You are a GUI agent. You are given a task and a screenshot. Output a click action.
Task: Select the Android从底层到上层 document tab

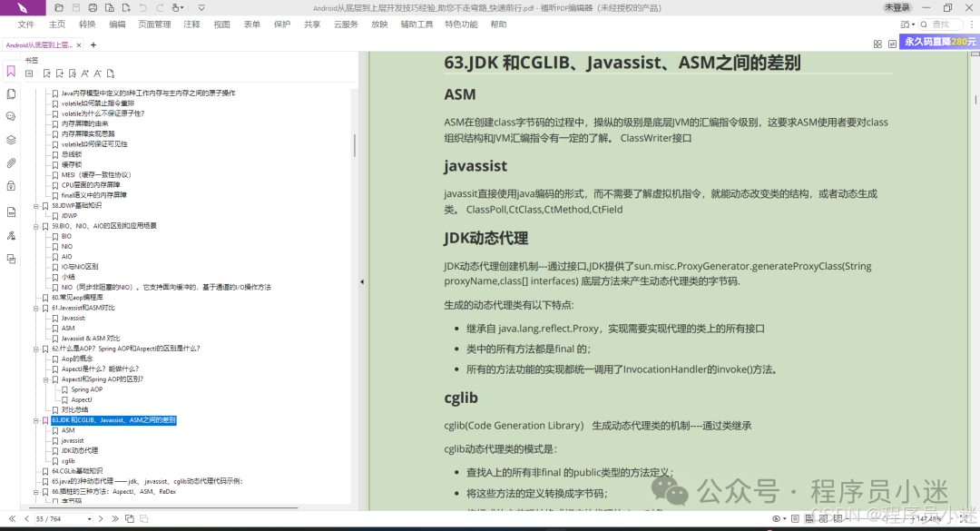coord(39,45)
